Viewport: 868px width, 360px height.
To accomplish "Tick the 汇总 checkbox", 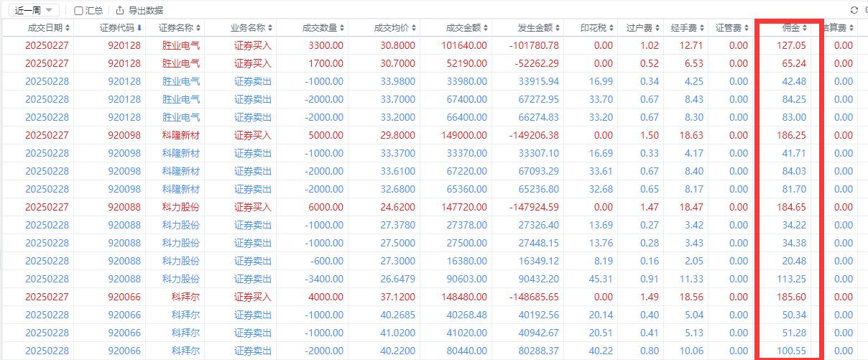I will coord(78,10).
